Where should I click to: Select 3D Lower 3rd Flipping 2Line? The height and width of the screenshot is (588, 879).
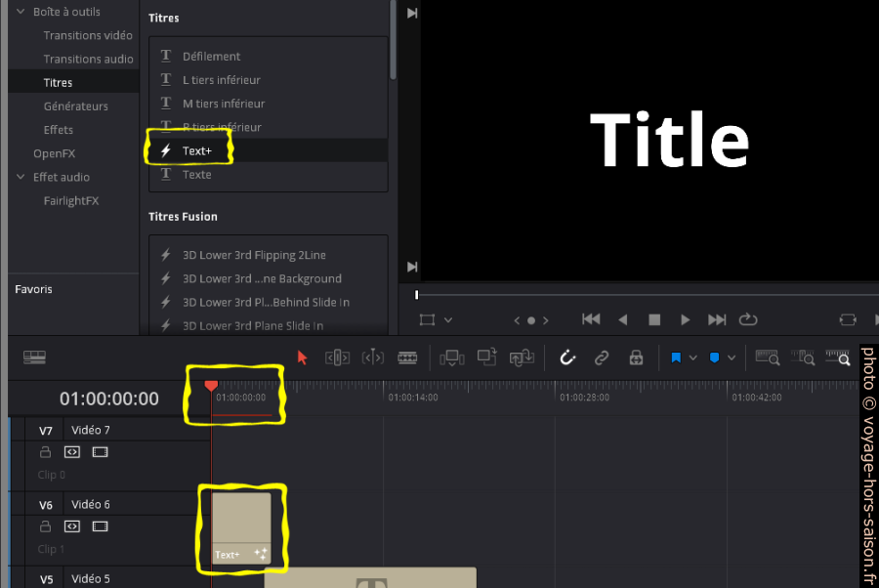coord(268,255)
